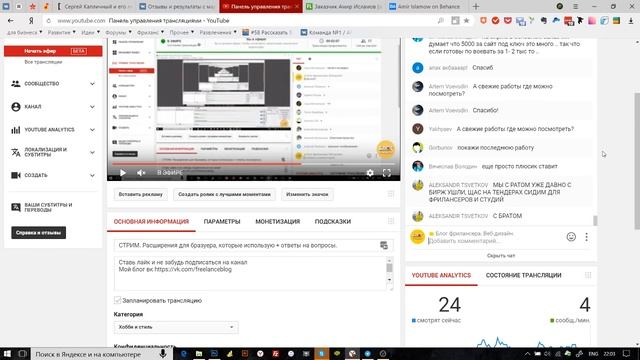Expand Канал section chevron
This screenshot has height=360, width=640.
click(93, 107)
